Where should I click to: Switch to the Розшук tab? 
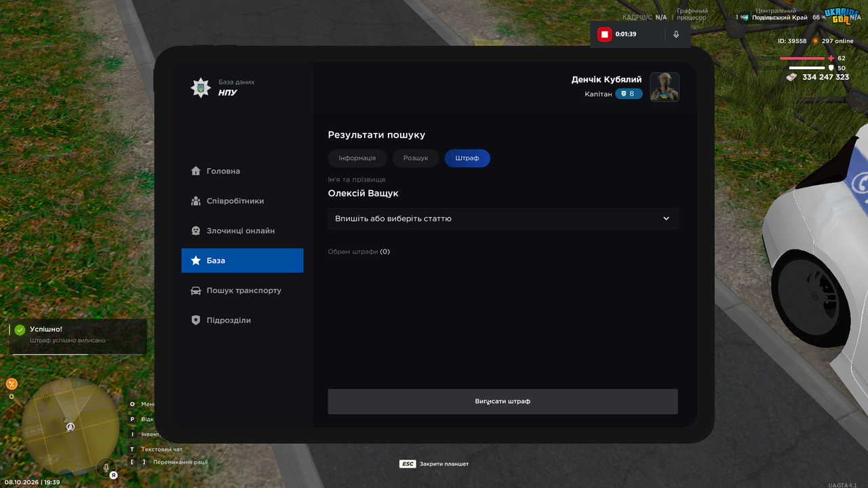[416, 158]
